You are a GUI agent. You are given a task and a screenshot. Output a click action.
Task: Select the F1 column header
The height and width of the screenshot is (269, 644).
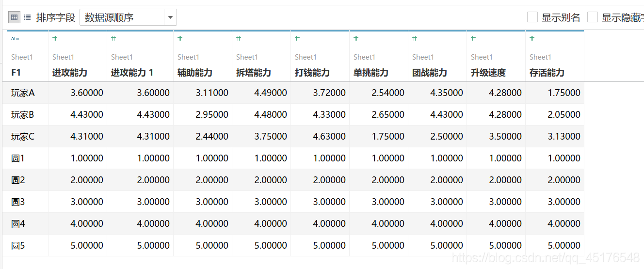(16, 73)
